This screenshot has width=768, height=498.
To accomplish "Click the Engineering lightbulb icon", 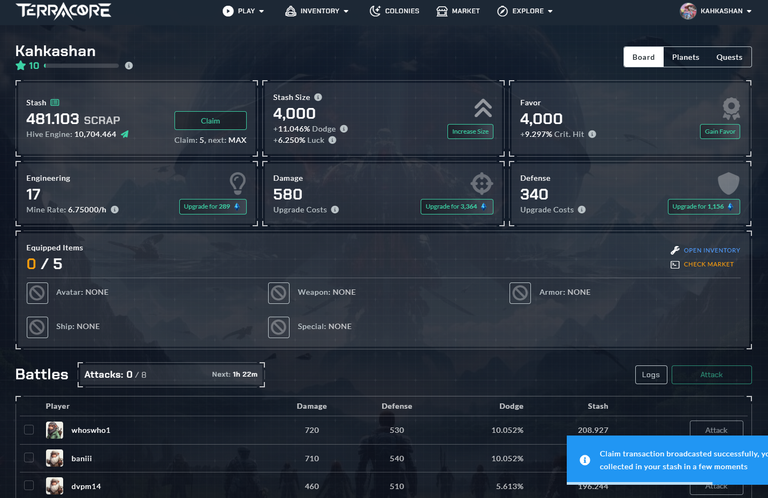I will tap(238, 184).
